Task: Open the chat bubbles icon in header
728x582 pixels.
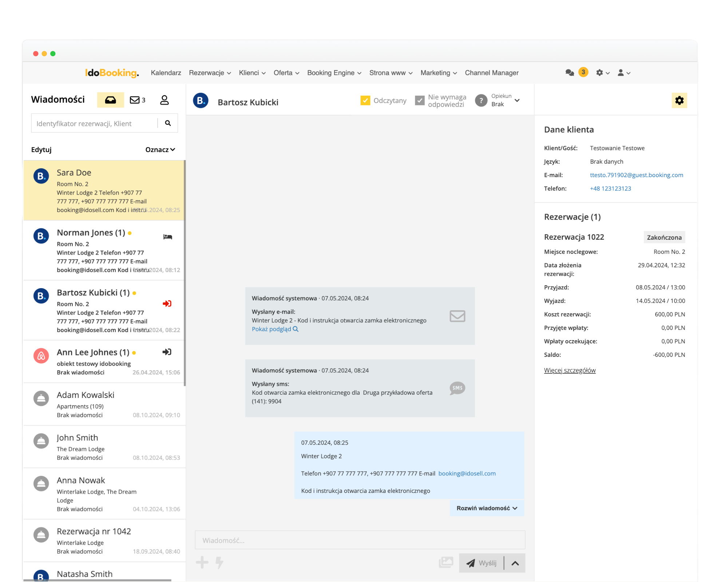Action: 570,73
